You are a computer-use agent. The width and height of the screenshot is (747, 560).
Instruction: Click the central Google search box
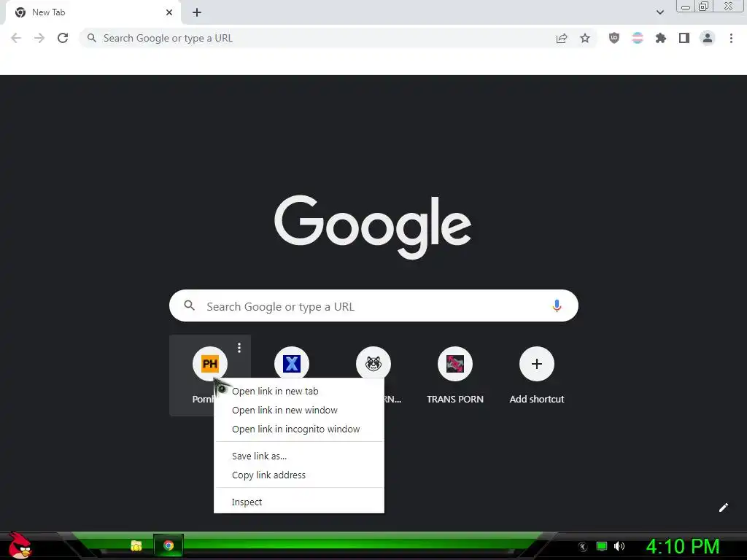pos(373,306)
